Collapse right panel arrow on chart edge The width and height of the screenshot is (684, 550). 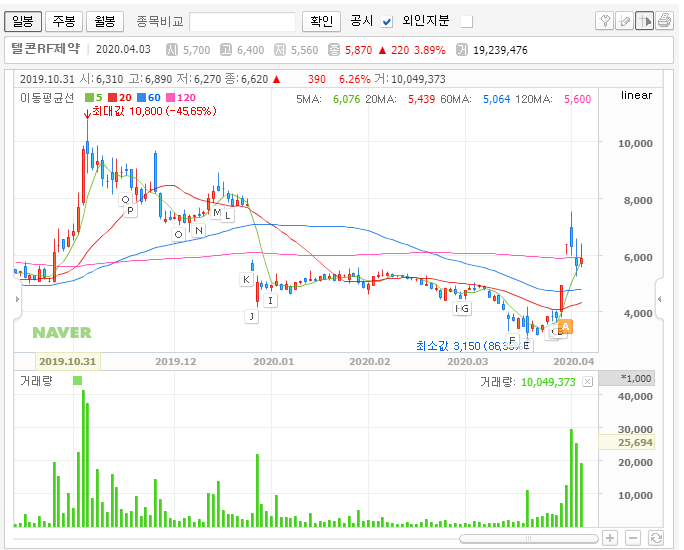(x=659, y=299)
